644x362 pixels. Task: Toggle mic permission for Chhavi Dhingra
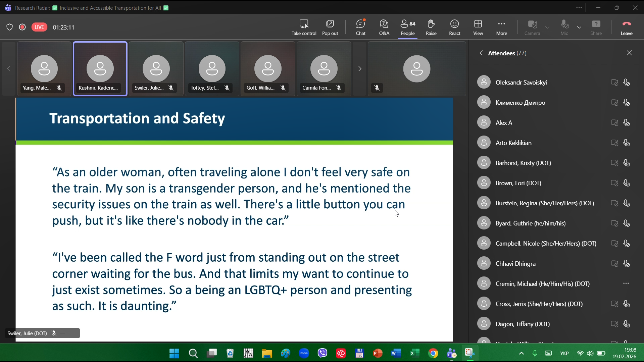click(x=626, y=264)
